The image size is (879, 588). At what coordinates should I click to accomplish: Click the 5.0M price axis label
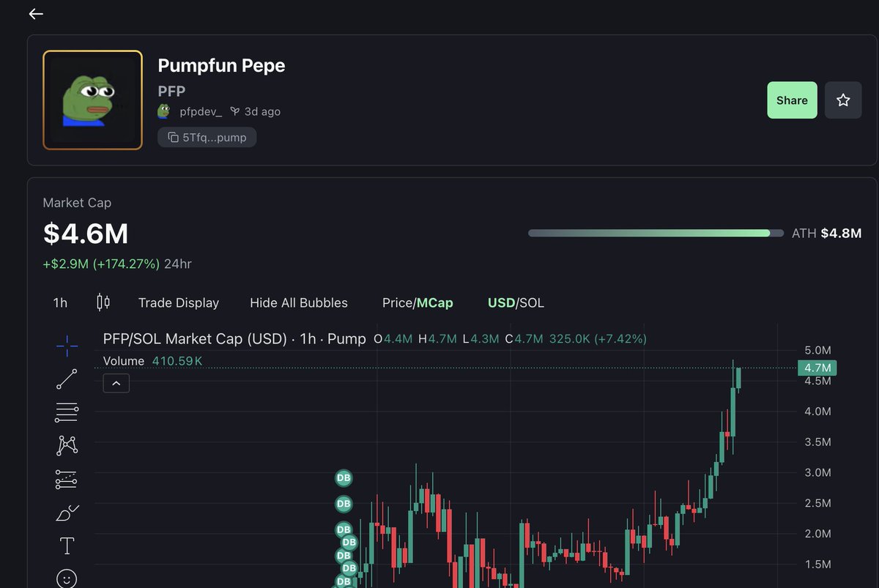(817, 350)
